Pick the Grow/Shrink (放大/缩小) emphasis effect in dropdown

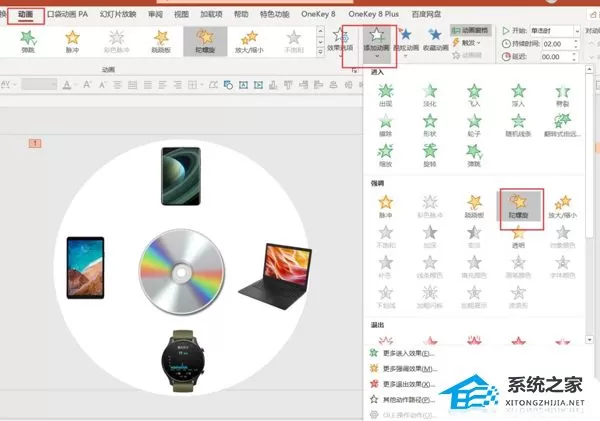pos(562,206)
